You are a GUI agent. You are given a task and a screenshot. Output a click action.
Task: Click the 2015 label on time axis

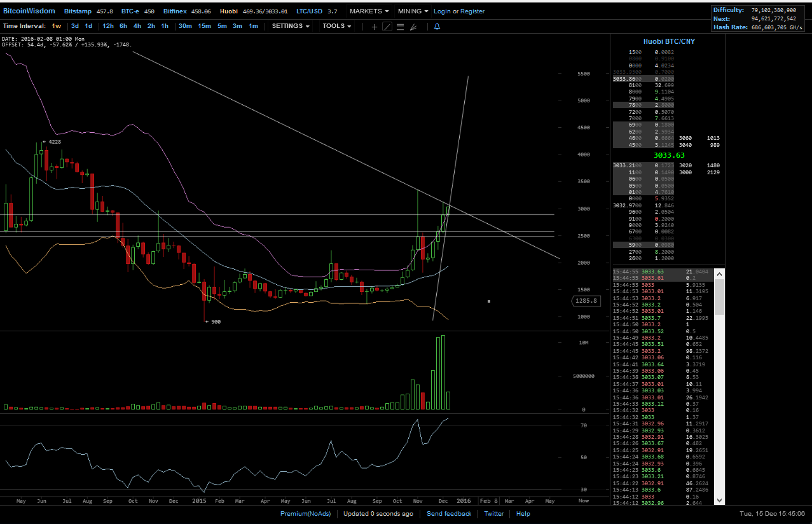[199, 501]
